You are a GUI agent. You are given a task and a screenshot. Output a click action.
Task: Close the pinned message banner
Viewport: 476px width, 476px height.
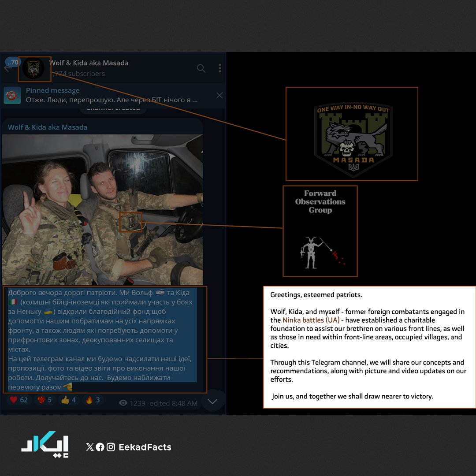[x=219, y=95]
